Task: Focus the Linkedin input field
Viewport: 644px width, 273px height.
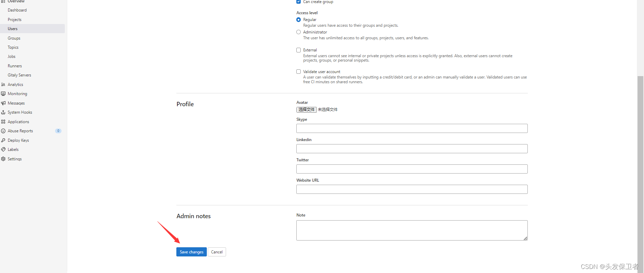Action: [412, 149]
